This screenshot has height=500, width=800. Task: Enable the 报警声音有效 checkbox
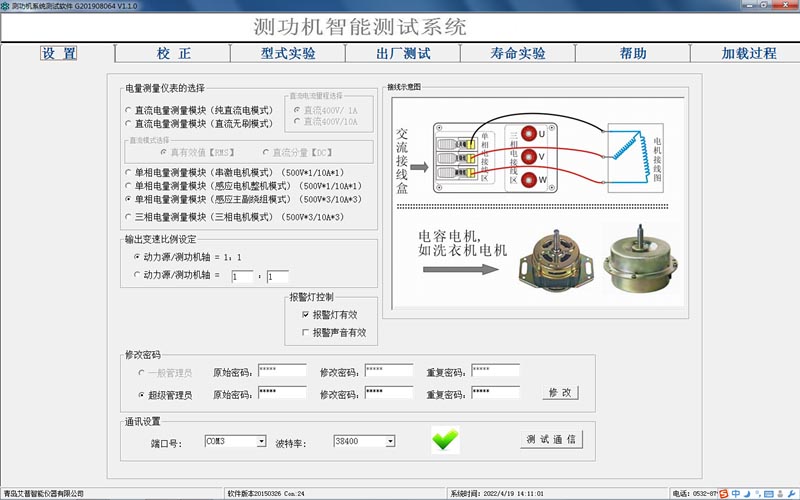tap(306, 332)
